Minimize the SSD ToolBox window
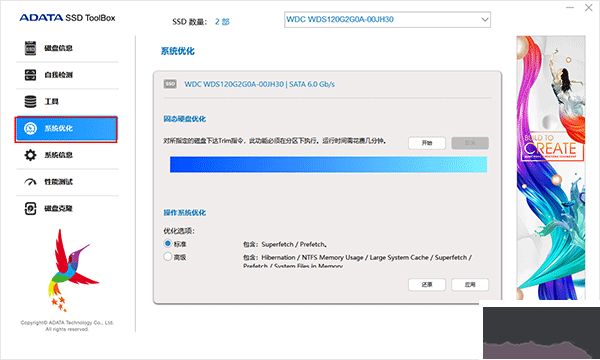Screen dimensions: 600x360 (x=570, y=8)
